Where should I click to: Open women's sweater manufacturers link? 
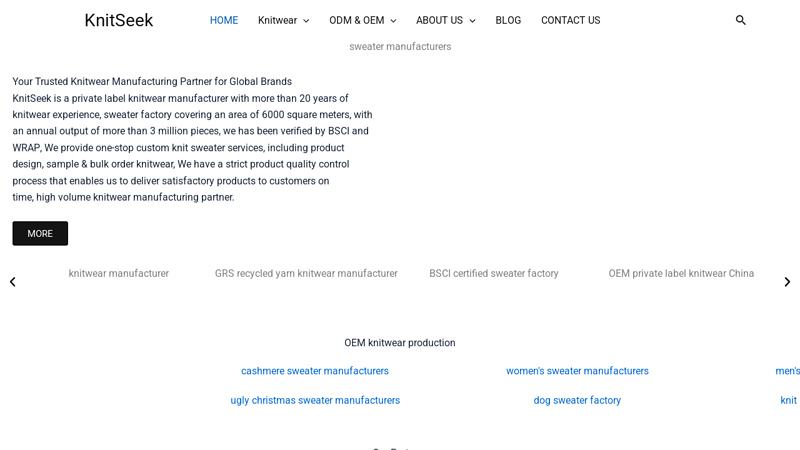click(x=577, y=371)
